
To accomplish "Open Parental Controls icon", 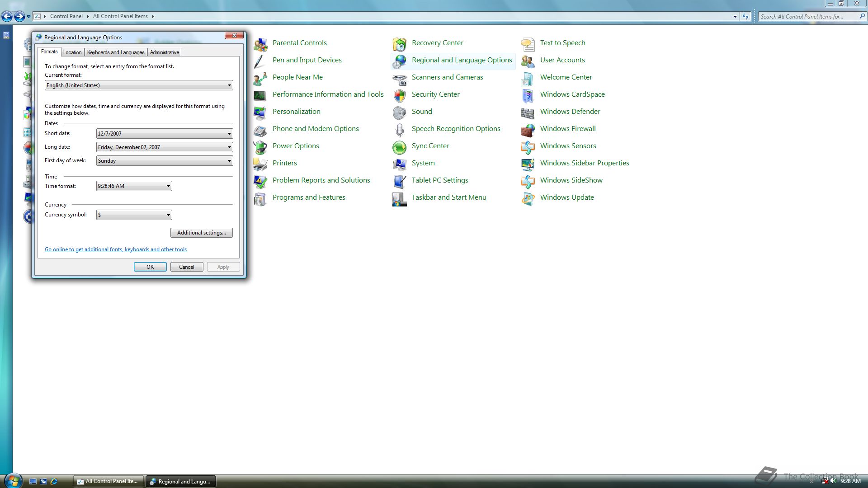I will click(x=260, y=44).
